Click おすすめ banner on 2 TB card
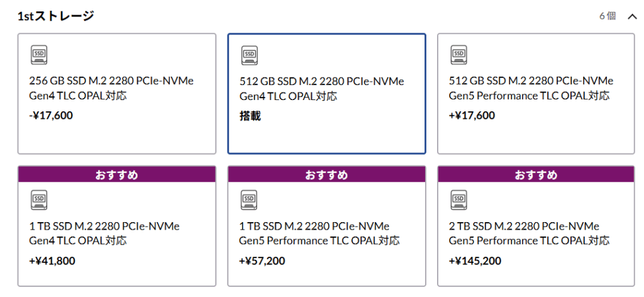The width and height of the screenshot is (644, 297). pos(536,174)
